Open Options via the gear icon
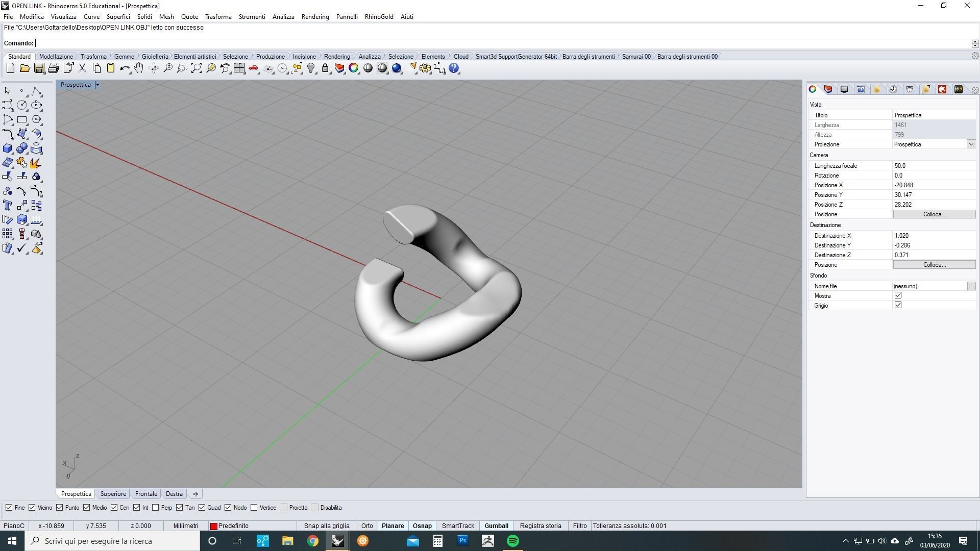This screenshot has width=980, height=551. coord(425,68)
